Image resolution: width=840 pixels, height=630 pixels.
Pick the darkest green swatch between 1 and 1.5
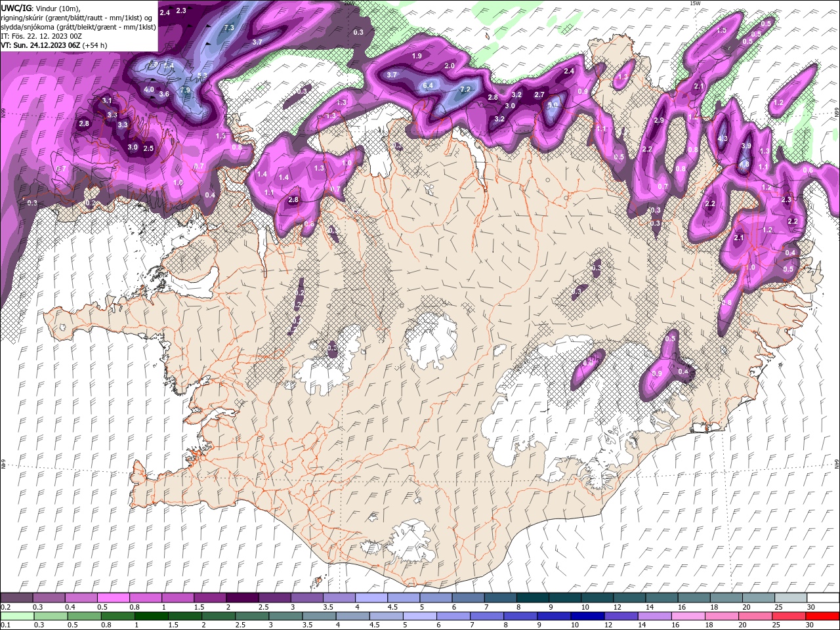click(151, 616)
